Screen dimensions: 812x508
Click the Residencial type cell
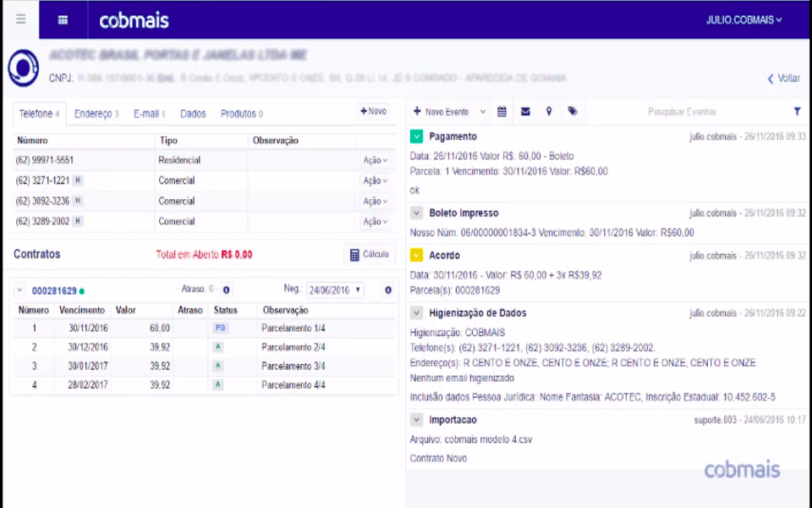179,160
